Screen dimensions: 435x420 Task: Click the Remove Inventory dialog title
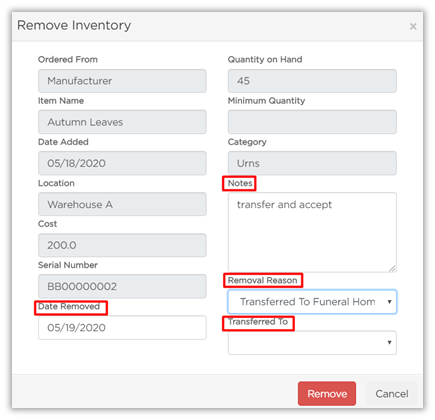tap(74, 25)
